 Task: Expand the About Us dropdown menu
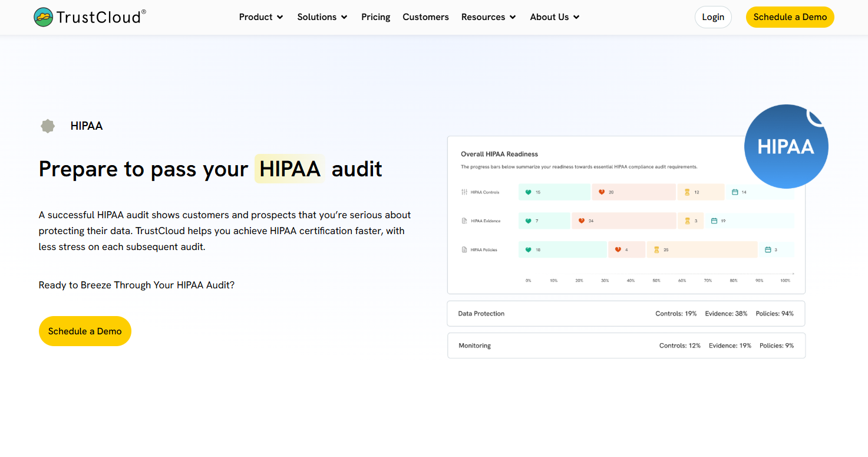pos(555,17)
